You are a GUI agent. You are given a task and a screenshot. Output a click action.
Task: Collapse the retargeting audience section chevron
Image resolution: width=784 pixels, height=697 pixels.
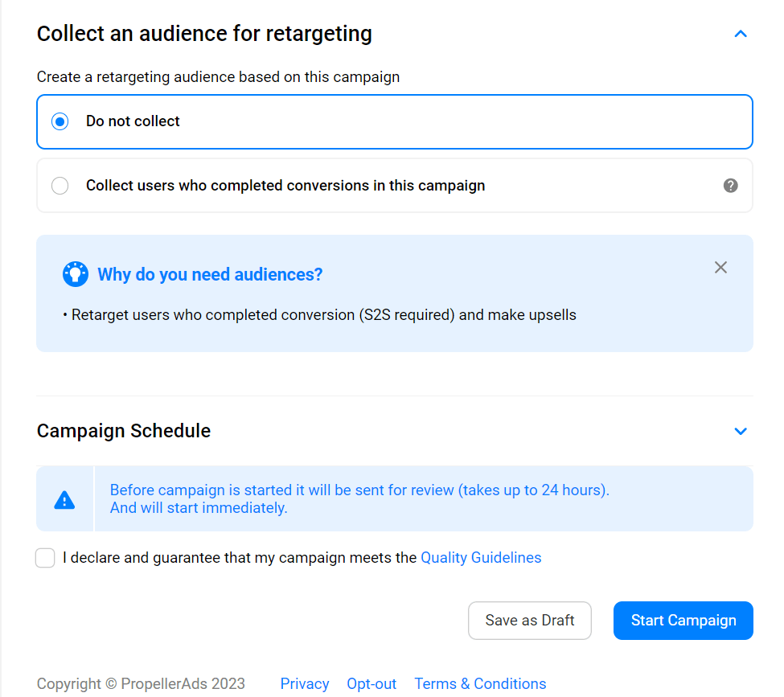pos(741,34)
